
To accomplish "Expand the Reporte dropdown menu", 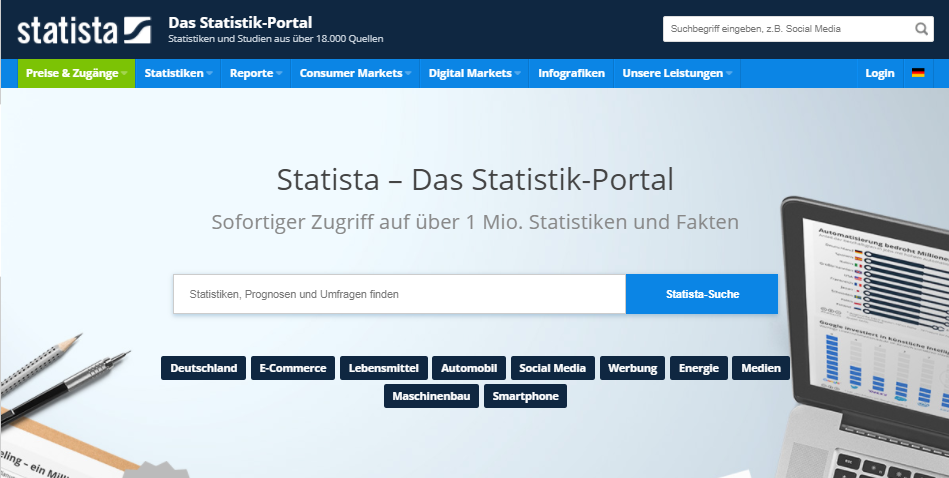I will 256,73.
